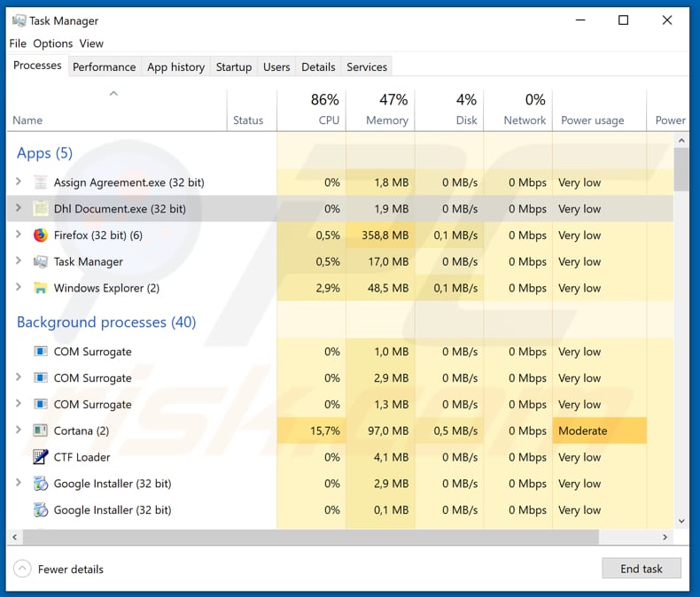
Task: Click Windows Explorer's 2,9% CPU cell
Action: (x=311, y=288)
